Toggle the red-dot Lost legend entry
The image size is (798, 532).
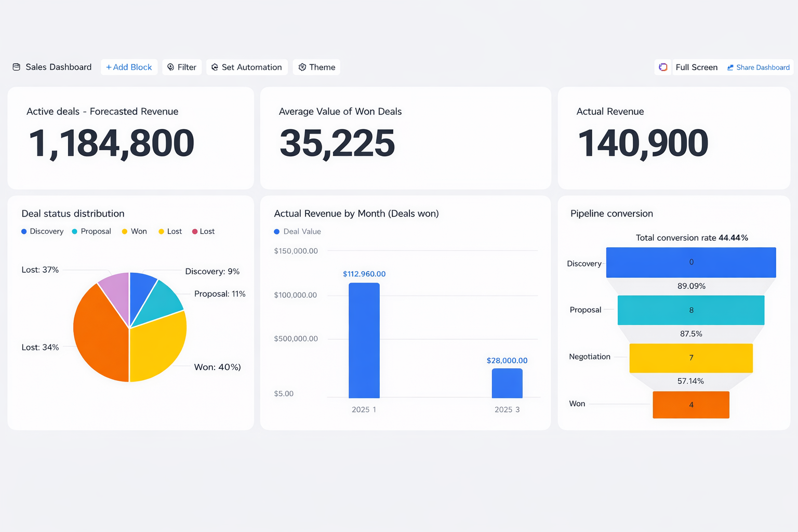click(203, 231)
